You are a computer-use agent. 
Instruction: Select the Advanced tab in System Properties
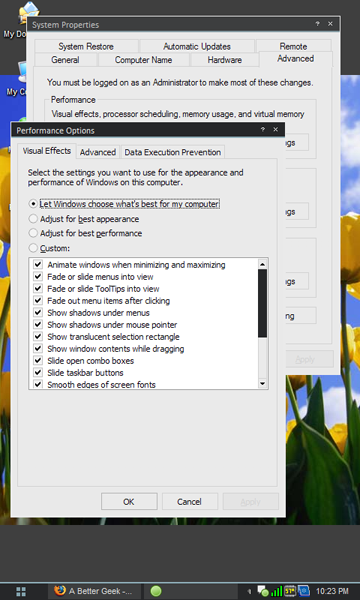tap(296, 59)
